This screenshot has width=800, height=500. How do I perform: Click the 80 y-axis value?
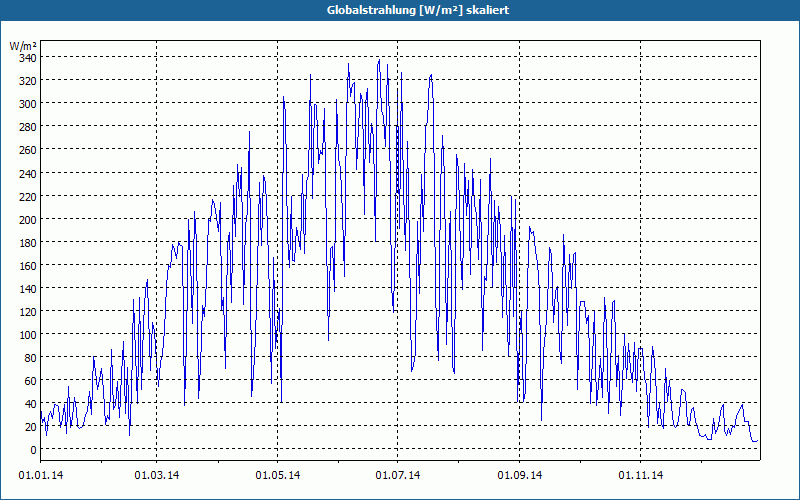(31, 358)
